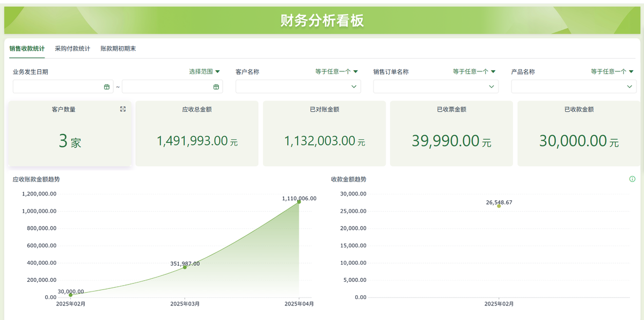The width and height of the screenshot is (644, 320).
Task: Click the 1,110,006.00 data point for 2025年04月
Action: (x=299, y=202)
